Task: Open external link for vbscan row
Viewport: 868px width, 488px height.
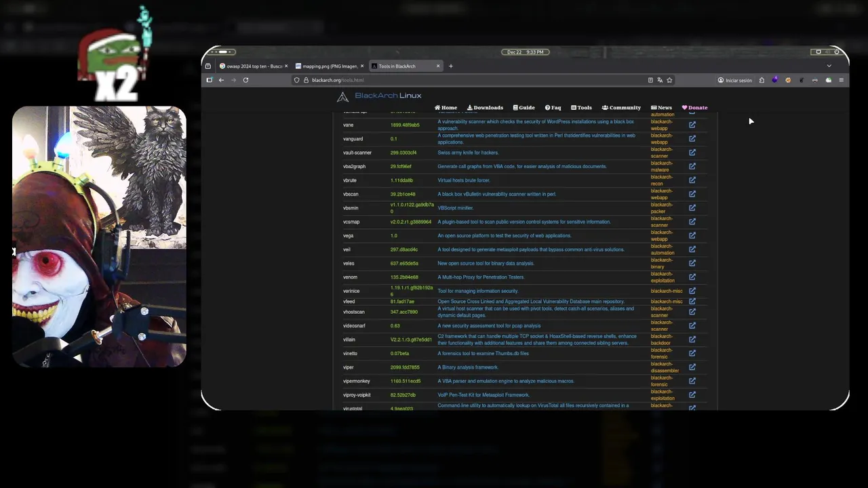Action: point(692,194)
